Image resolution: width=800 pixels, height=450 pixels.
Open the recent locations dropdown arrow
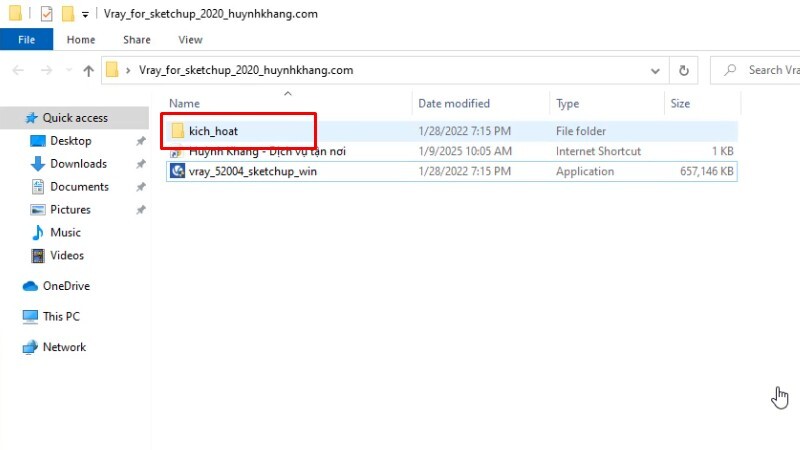(x=68, y=70)
